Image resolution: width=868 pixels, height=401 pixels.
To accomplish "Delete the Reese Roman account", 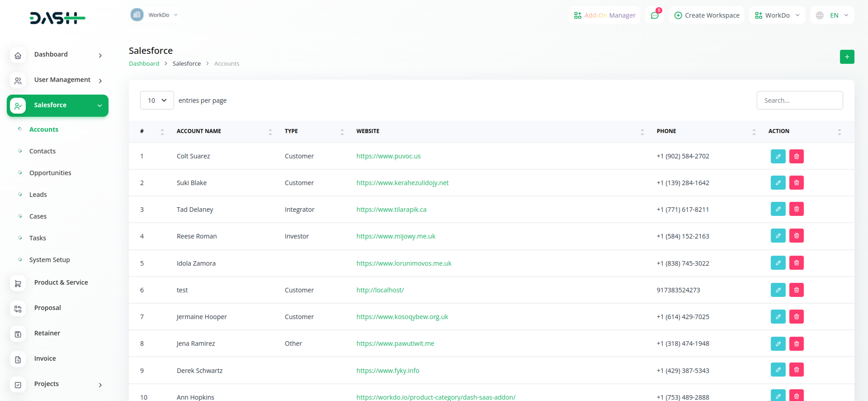I will click(x=796, y=235).
